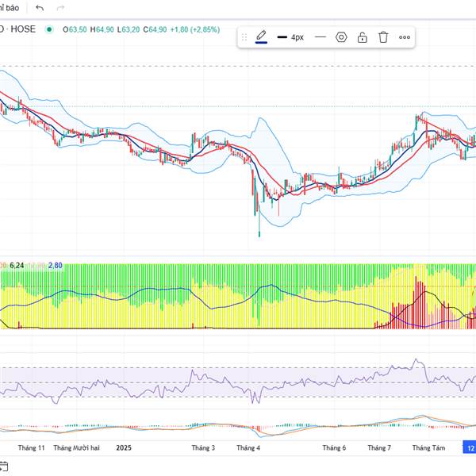The width and height of the screenshot is (476, 476).
Task: Click Tháng 7 on the time axis
Action: pyautogui.click(x=379, y=447)
